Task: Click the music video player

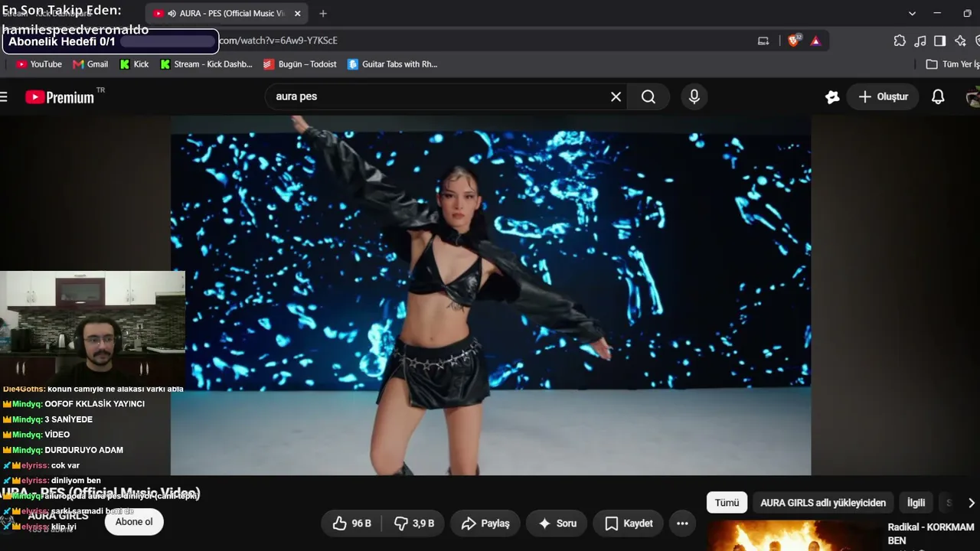Action: [491, 295]
